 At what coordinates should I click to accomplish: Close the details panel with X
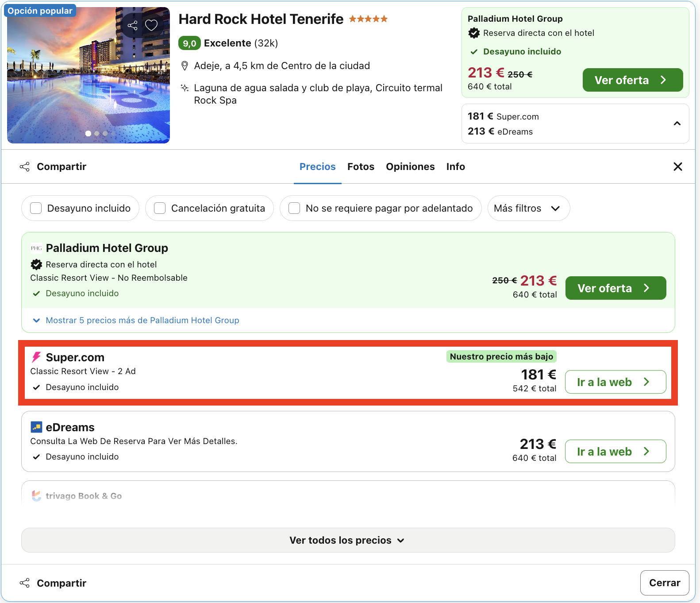point(678,166)
